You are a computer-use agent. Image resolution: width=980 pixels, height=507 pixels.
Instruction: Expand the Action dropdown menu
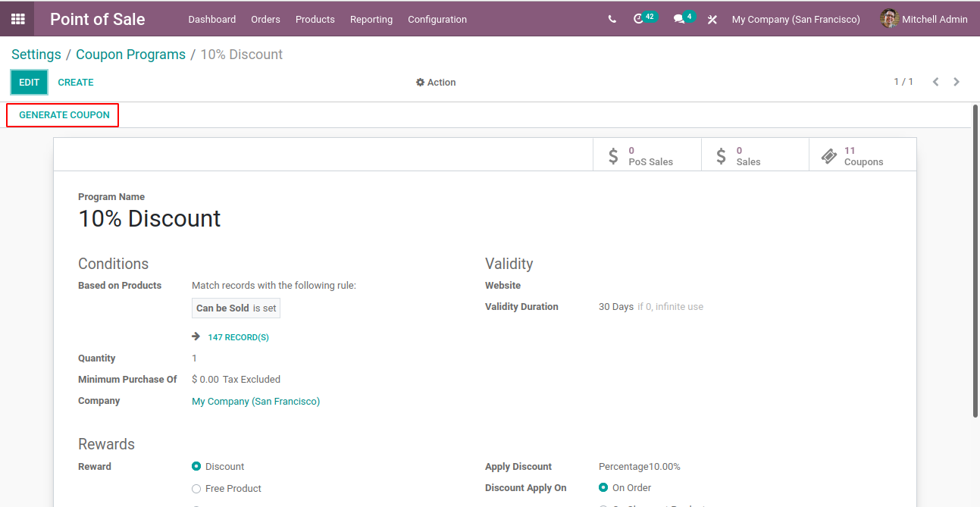(436, 83)
